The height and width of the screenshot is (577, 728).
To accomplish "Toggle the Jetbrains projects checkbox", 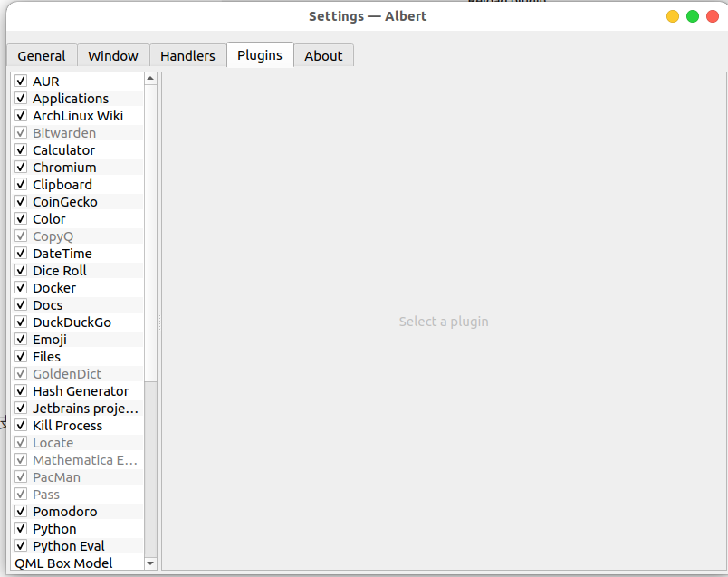I will coord(21,408).
